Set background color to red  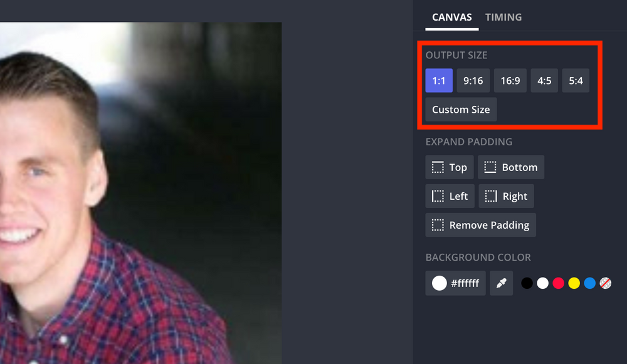click(557, 283)
